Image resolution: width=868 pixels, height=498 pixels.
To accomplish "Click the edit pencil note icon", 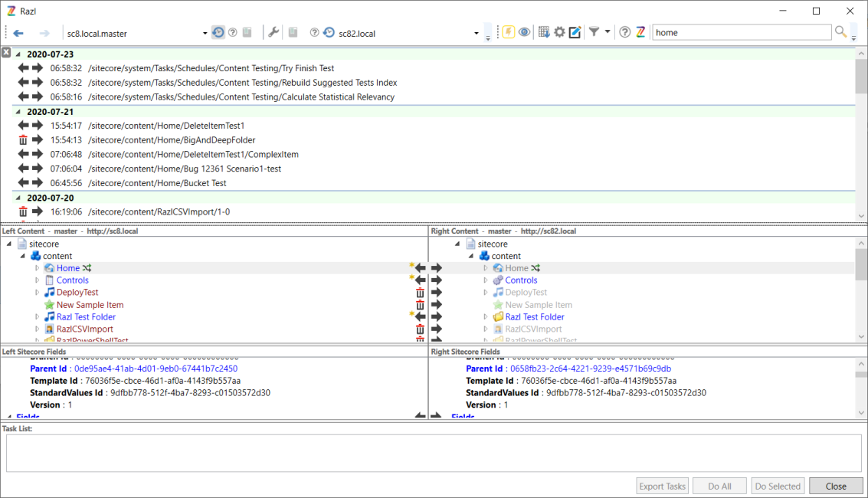I will click(x=575, y=32).
